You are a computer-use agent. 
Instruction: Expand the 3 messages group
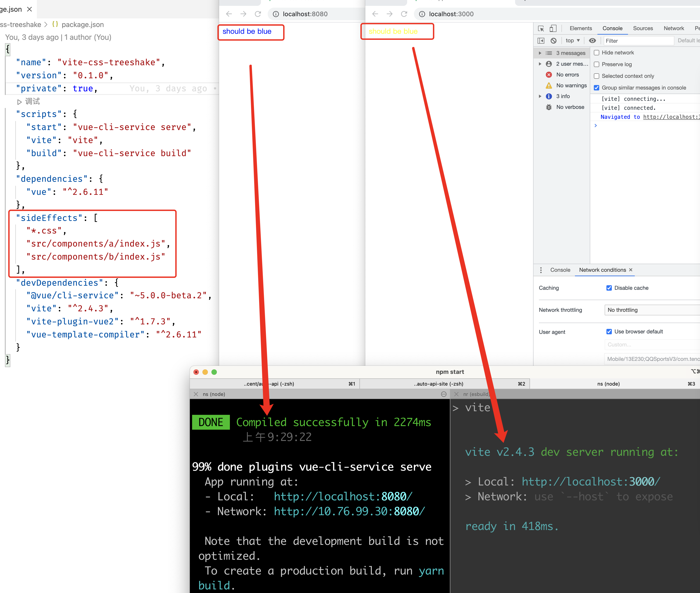click(x=540, y=53)
